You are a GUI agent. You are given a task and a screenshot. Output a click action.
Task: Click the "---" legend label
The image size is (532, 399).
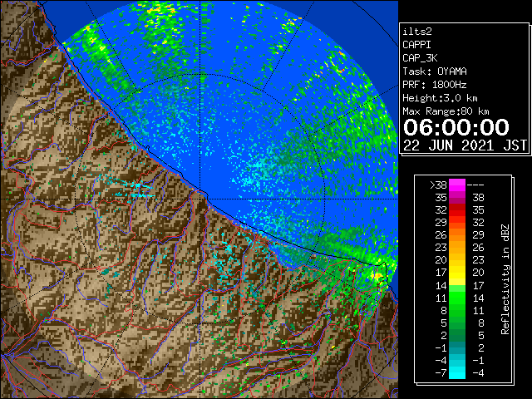click(475, 185)
